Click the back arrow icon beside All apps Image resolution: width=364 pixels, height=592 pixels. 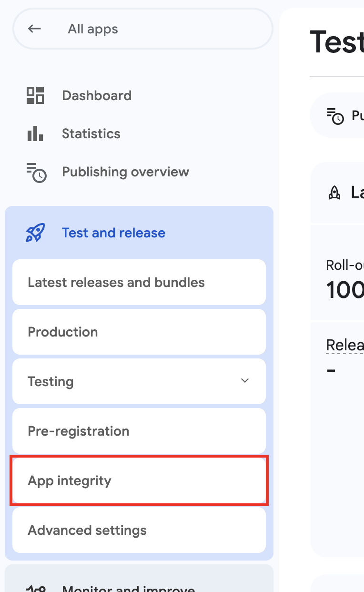click(34, 29)
